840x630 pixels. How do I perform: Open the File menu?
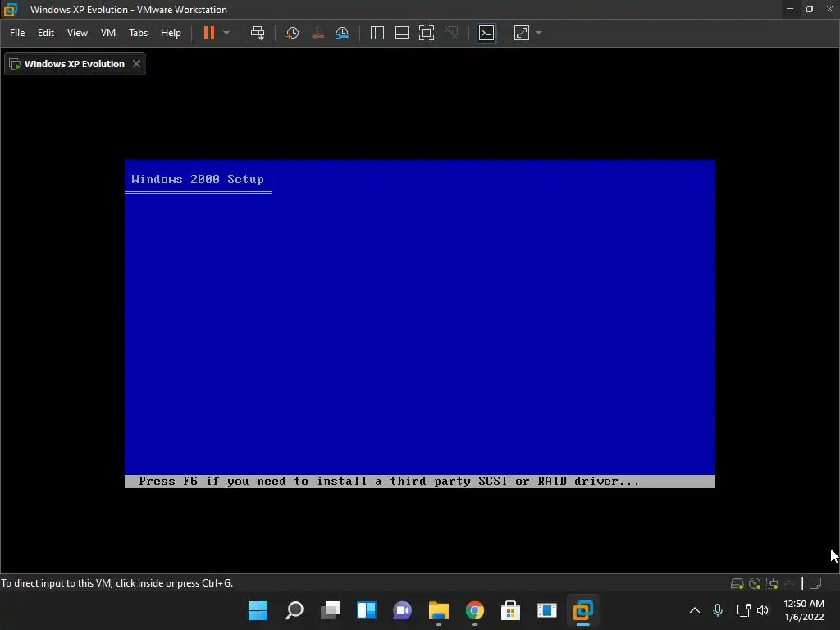17,33
